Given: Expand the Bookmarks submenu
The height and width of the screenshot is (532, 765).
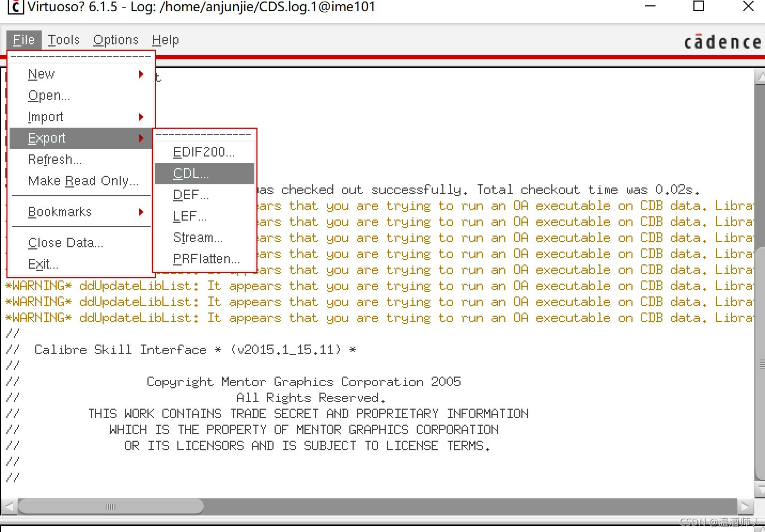Looking at the screenshot, I should pos(58,212).
